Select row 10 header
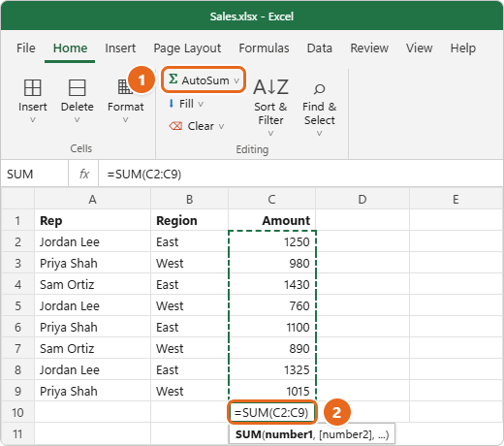 (17, 412)
